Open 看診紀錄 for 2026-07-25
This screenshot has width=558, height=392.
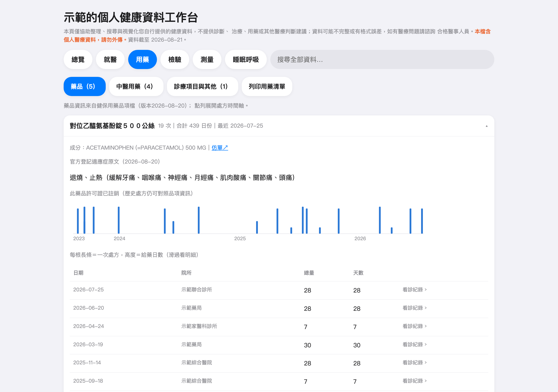click(x=414, y=289)
